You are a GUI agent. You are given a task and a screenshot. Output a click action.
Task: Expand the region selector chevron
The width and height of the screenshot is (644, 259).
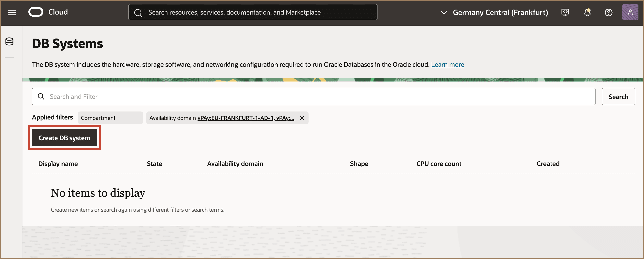click(444, 12)
